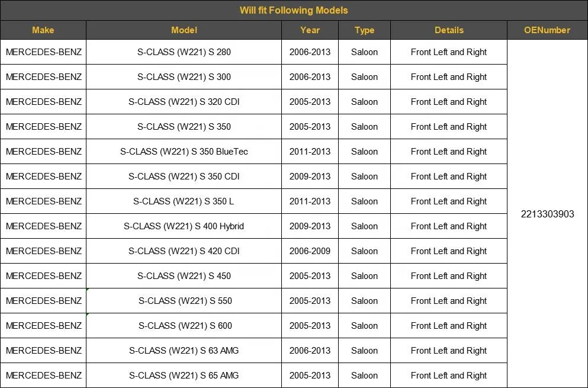Image resolution: width=588 pixels, height=388 pixels.
Task: Click the 2006-2009 year cell
Action: pos(310,251)
